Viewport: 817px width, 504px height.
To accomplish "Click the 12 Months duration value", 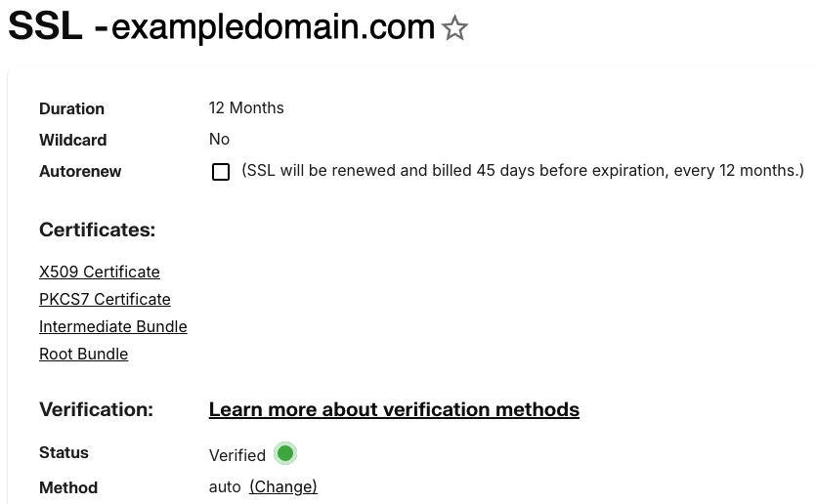I will tap(246, 107).
